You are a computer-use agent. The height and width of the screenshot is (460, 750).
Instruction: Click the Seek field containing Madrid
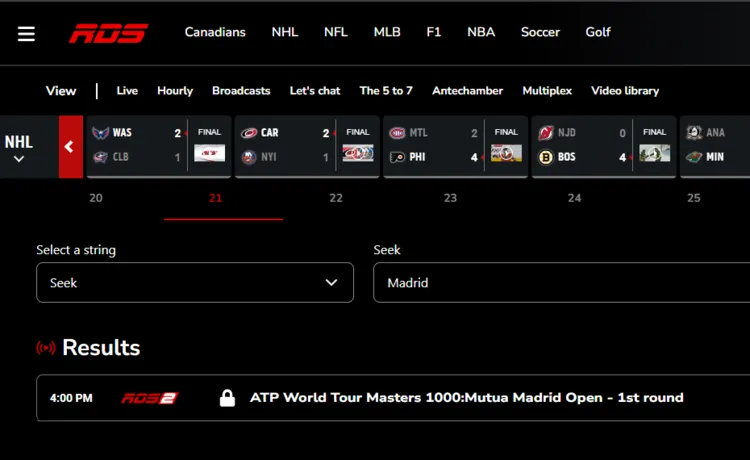(x=562, y=283)
